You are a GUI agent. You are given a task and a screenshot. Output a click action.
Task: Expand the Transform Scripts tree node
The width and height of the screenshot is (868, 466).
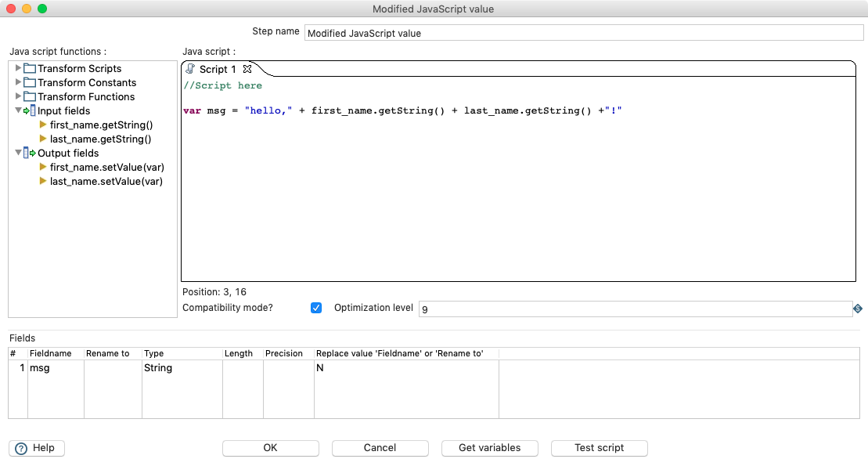(x=18, y=68)
